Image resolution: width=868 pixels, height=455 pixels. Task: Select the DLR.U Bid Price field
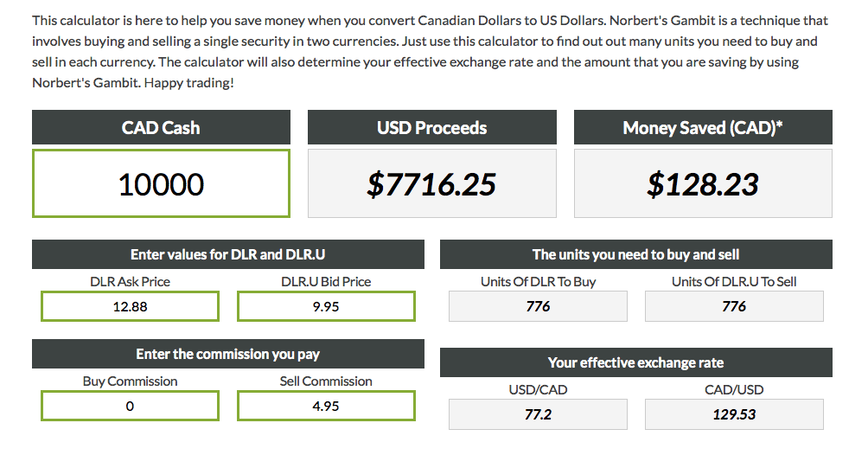326,306
